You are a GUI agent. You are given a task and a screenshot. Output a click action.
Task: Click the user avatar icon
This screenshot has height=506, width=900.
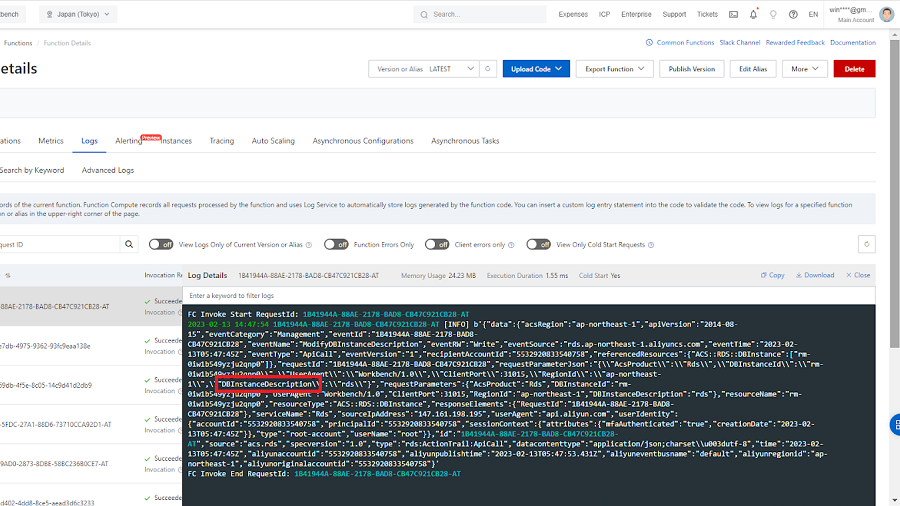click(886, 15)
